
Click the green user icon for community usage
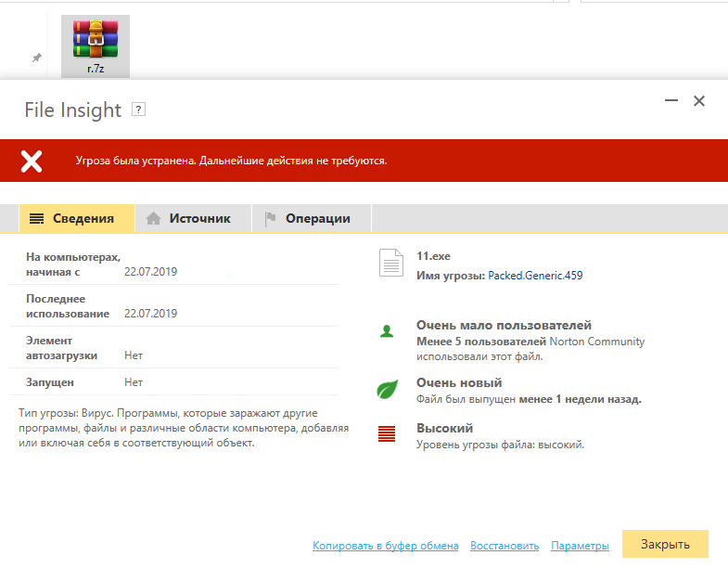point(387,331)
